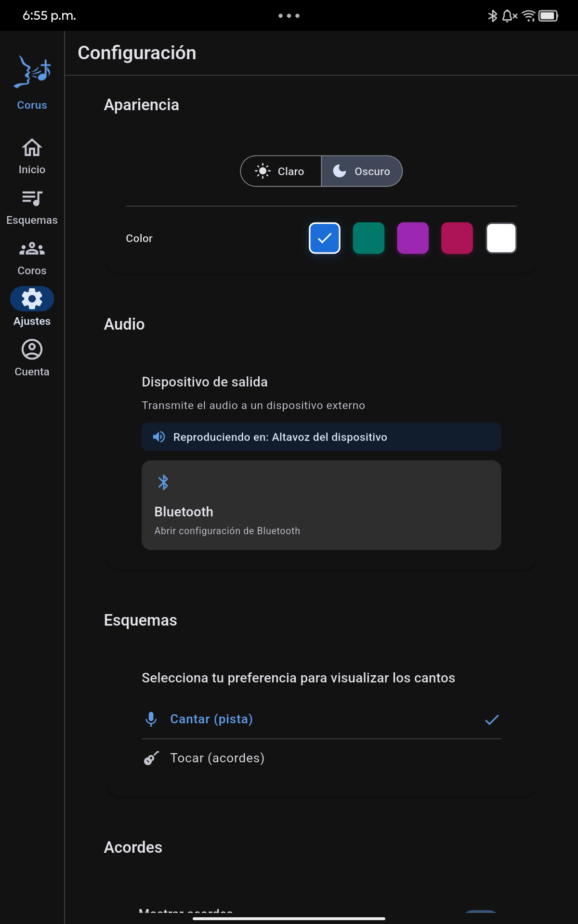This screenshot has height=924, width=578.
Task: Click the speaker icon in playback banner
Action: (159, 436)
